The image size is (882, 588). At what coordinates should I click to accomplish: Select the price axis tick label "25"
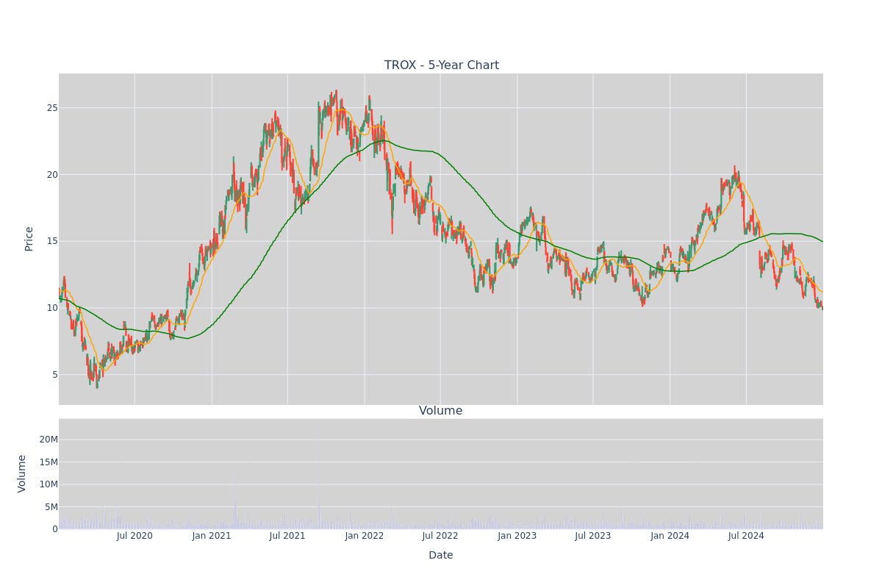[52, 108]
